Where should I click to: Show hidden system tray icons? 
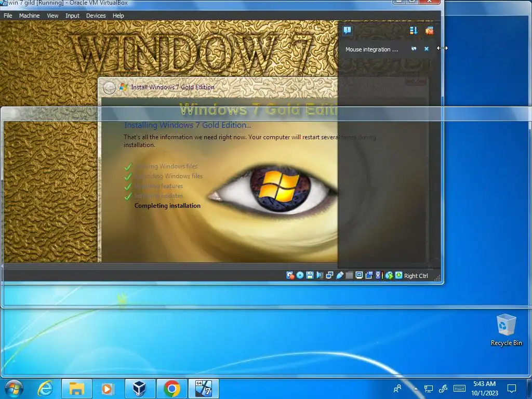coord(416,389)
